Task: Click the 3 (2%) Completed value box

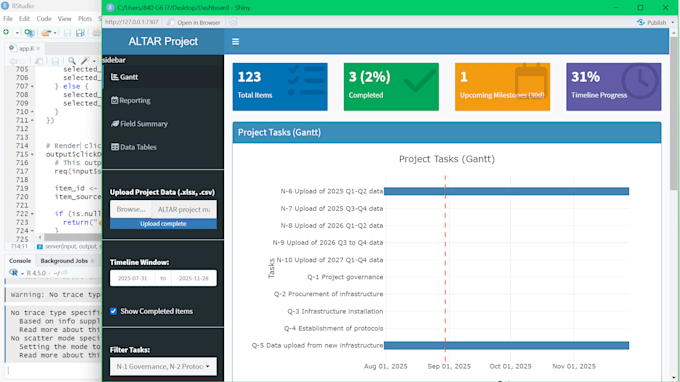Action: (391, 87)
